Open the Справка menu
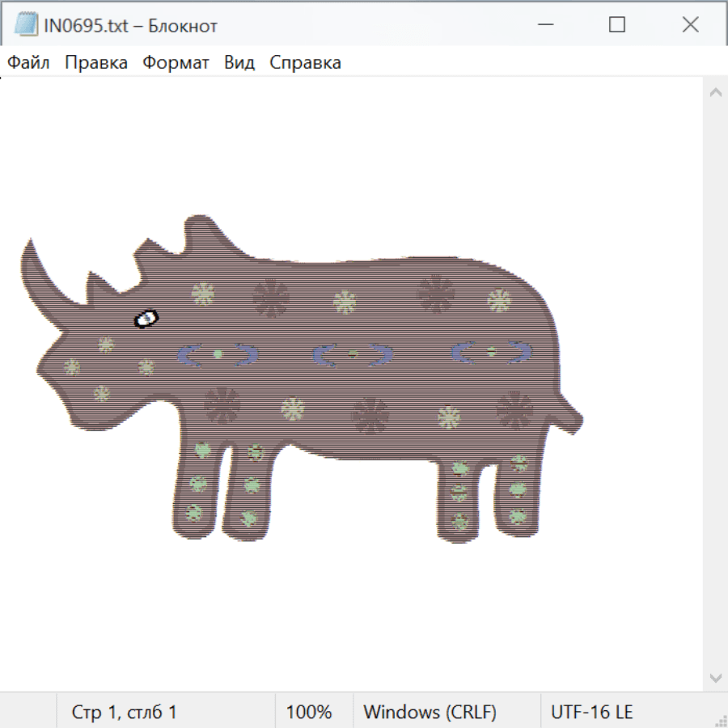The image size is (728, 728). (305, 63)
